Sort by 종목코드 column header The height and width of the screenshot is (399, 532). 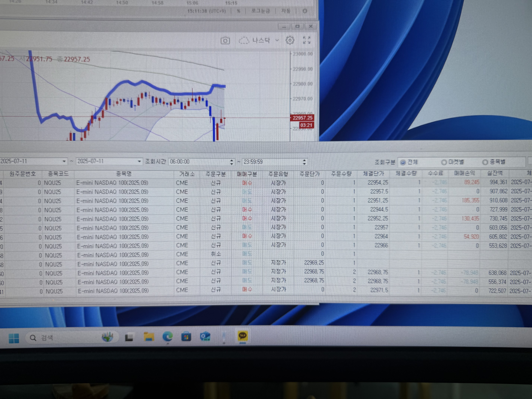click(58, 174)
